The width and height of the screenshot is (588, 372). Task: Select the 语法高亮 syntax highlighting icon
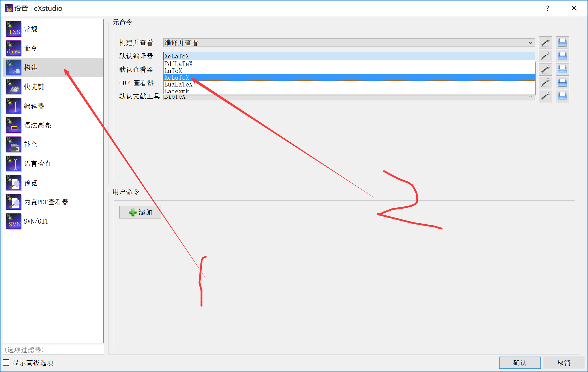14,125
